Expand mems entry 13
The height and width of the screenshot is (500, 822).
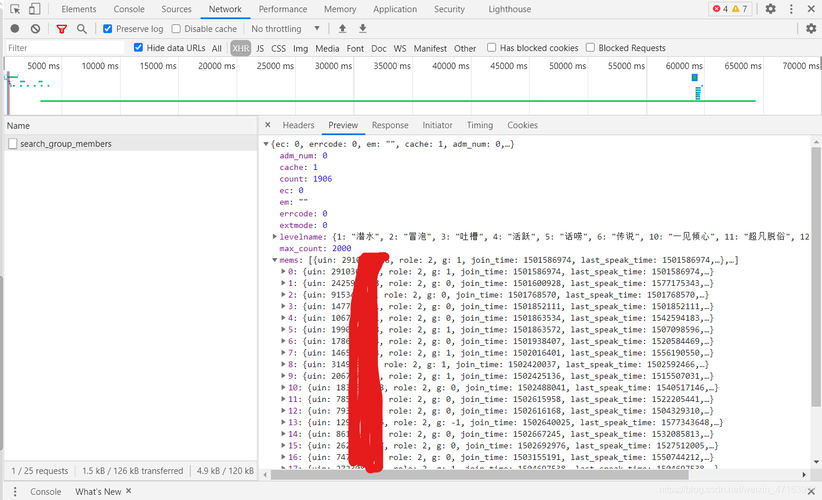283,422
